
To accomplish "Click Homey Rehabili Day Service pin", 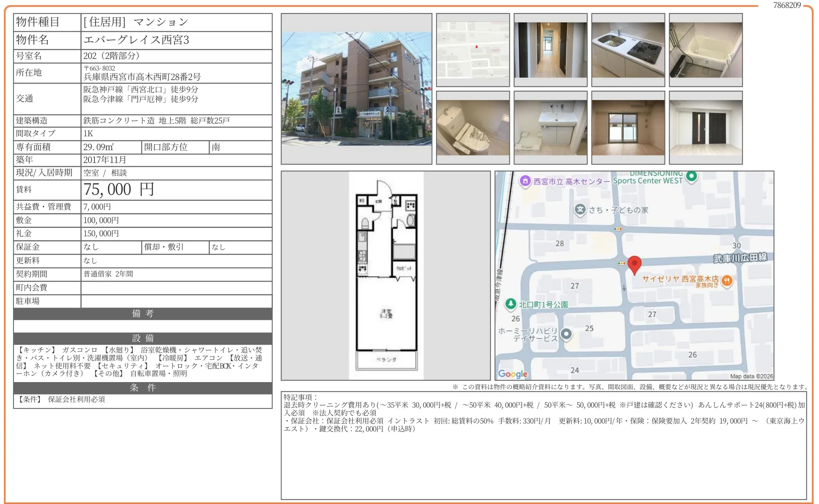I will (x=566, y=334).
